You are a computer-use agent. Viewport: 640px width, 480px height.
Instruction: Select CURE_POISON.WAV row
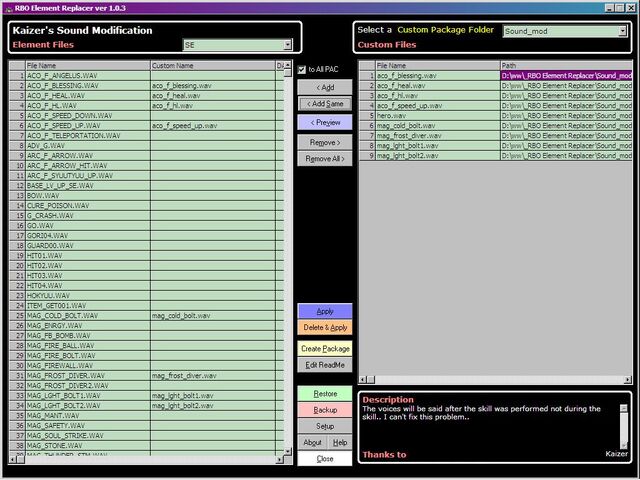(147, 206)
